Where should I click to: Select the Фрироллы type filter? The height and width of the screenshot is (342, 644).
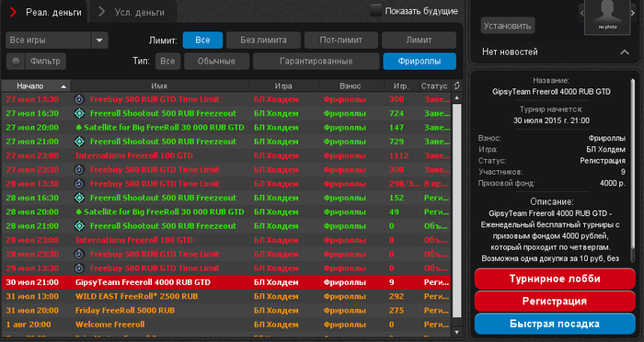[x=420, y=62]
